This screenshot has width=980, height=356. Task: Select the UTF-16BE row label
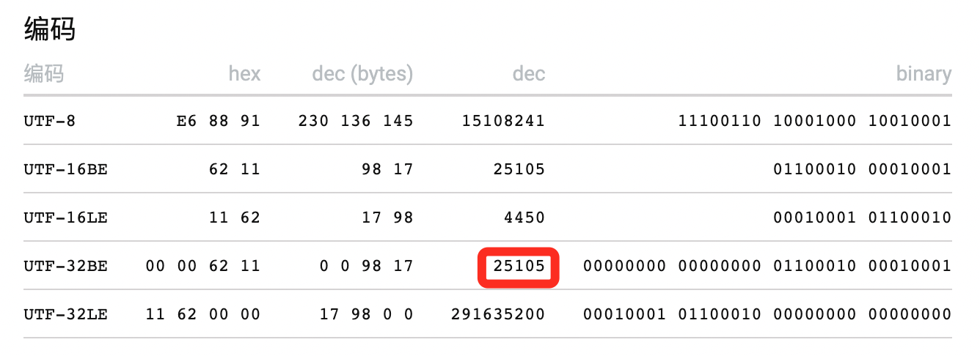click(x=66, y=169)
